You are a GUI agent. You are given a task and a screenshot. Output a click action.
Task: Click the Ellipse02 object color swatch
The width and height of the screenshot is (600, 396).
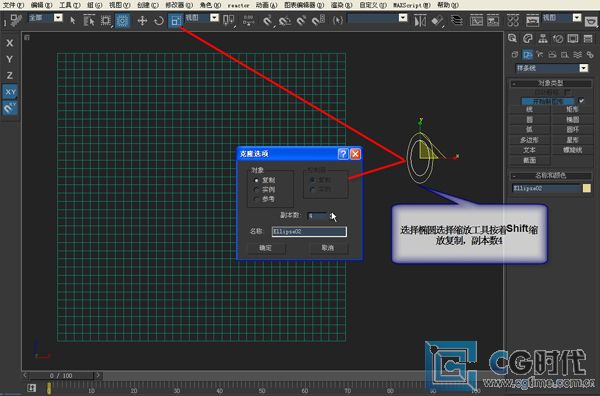click(587, 188)
